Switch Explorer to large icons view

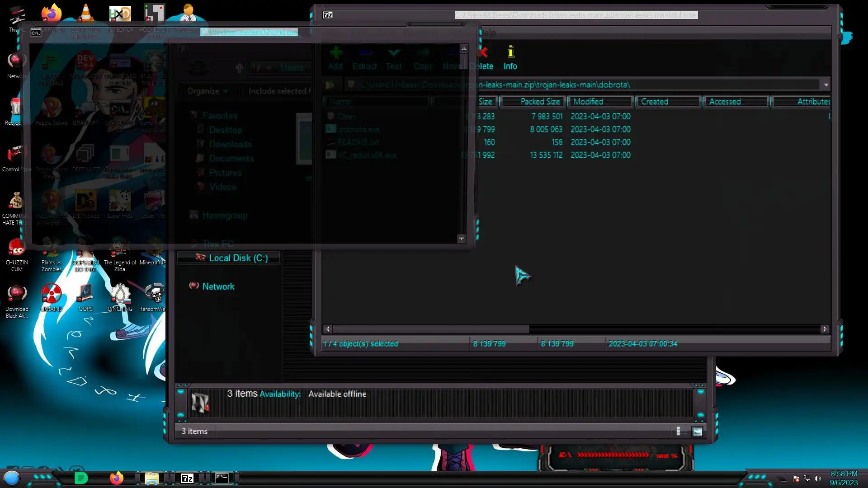pyautogui.click(x=697, y=432)
